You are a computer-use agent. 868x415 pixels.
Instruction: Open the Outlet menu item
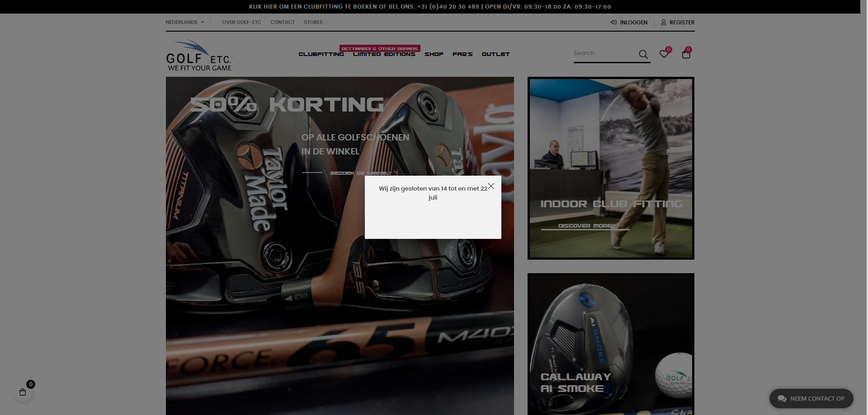(x=496, y=54)
